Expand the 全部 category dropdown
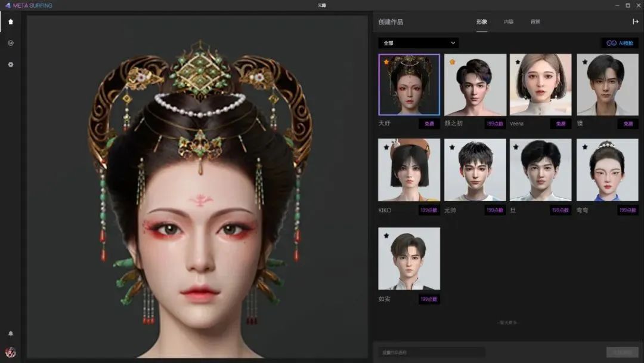 coord(419,43)
